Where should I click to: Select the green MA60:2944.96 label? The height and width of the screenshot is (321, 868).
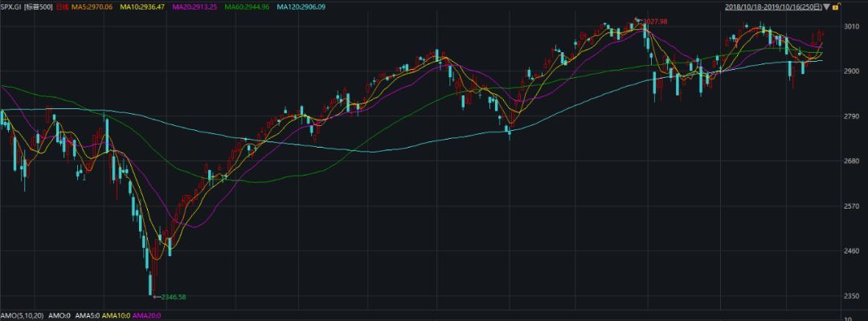[247, 7]
